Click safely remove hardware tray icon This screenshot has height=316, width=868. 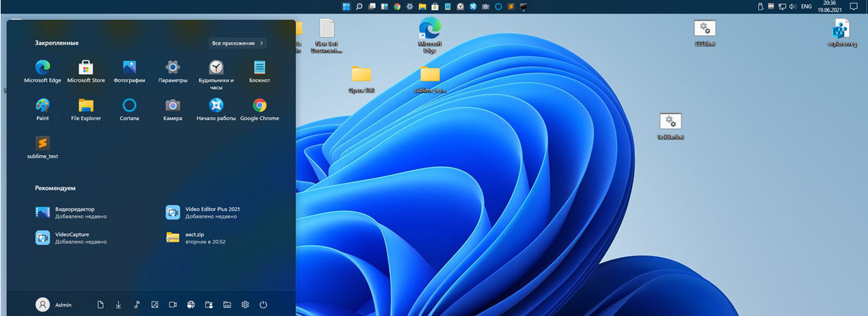coord(761,7)
